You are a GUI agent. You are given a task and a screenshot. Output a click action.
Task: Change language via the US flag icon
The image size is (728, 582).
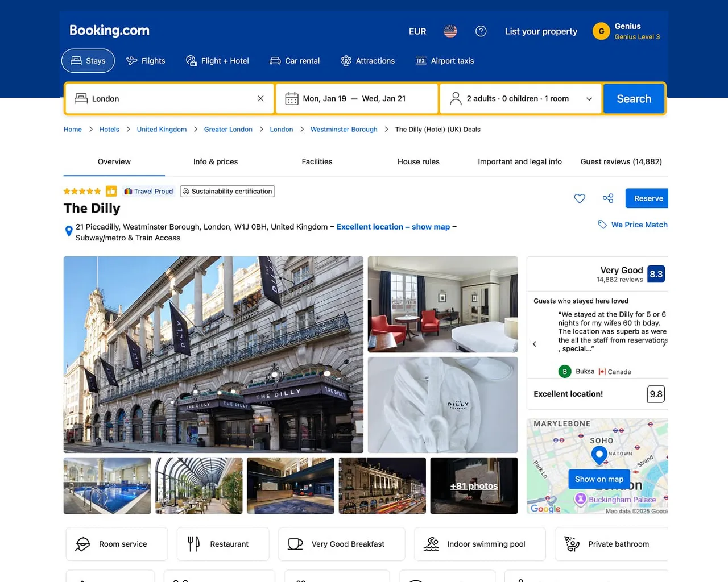[450, 31]
